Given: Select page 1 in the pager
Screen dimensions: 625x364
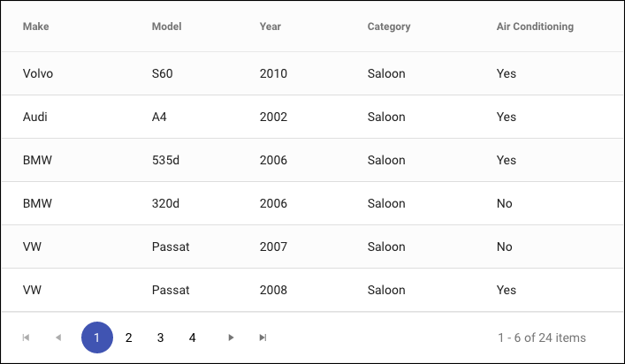Looking at the screenshot, I should point(97,337).
